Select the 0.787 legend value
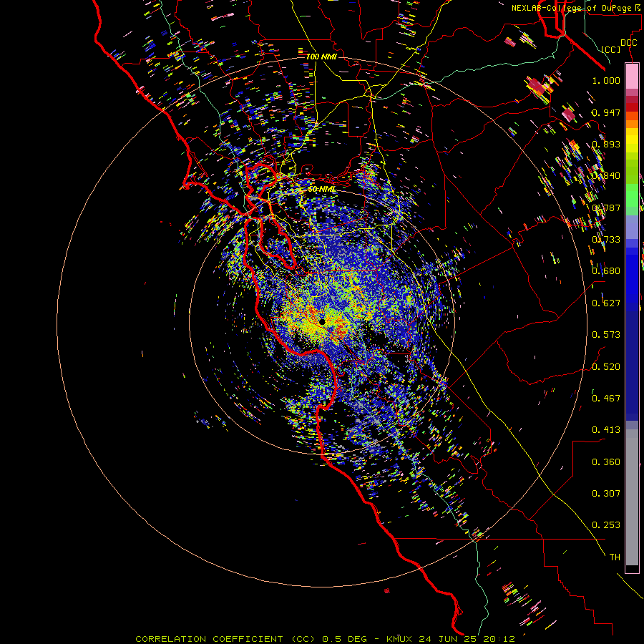644x644 pixels. 606,208
